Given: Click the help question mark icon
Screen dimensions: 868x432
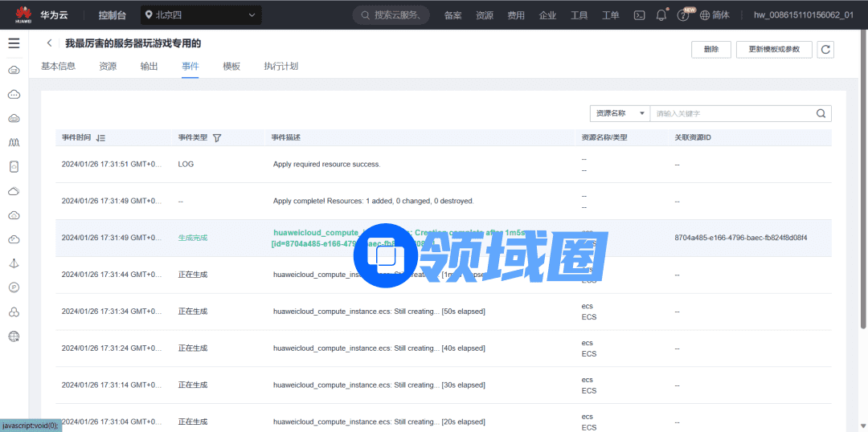Looking at the screenshot, I should tap(683, 15).
